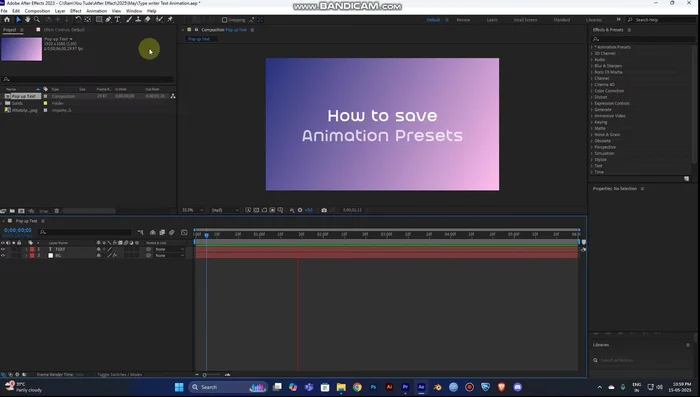Screen dimensions: 700x397
Task: Choose the Rectangle shape tool
Action: pos(99,20)
